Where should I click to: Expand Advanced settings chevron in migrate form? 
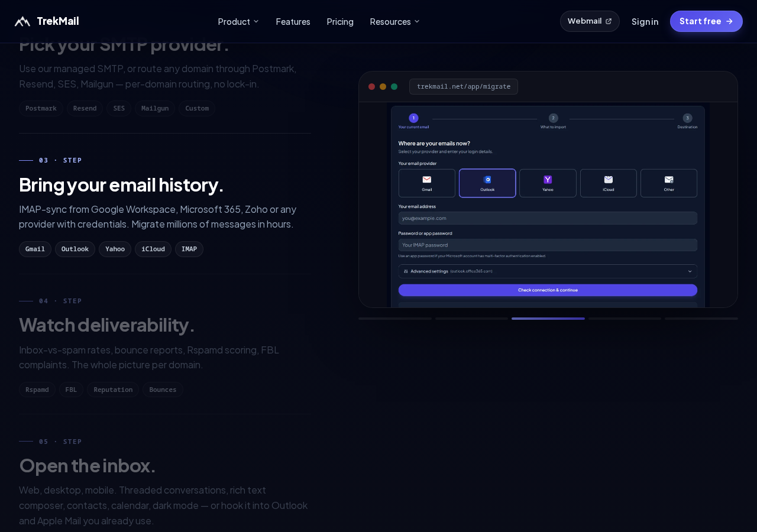(x=690, y=271)
